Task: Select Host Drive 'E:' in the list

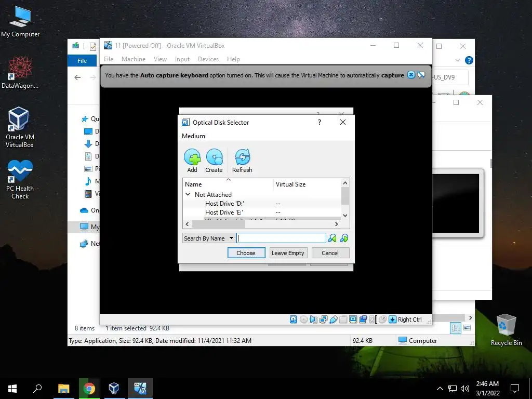Action: [262, 212]
